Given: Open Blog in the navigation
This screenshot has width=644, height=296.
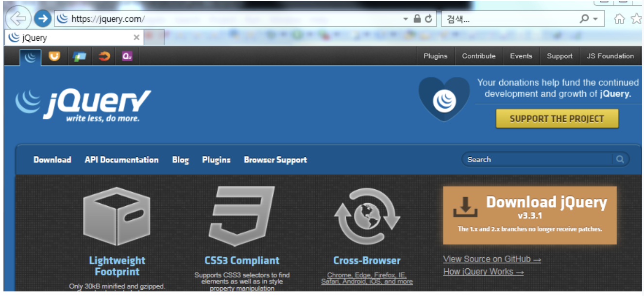Looking at the screenshot, I should (x=180, y=160).
